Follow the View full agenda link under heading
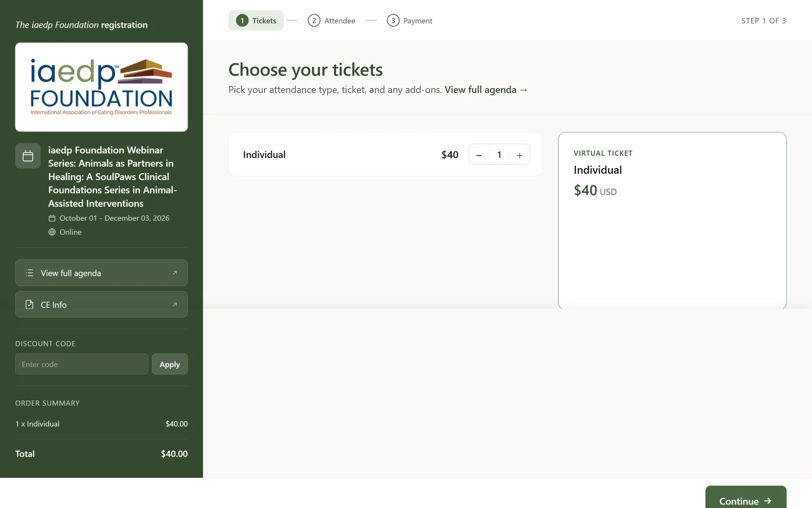Screen dimensions: 812x508 point(486,90)
